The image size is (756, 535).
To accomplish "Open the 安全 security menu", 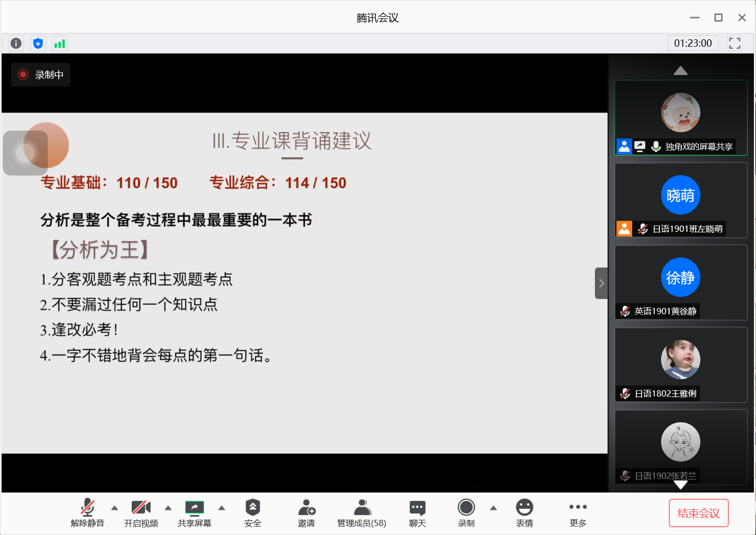I will (x=252, y=512).
